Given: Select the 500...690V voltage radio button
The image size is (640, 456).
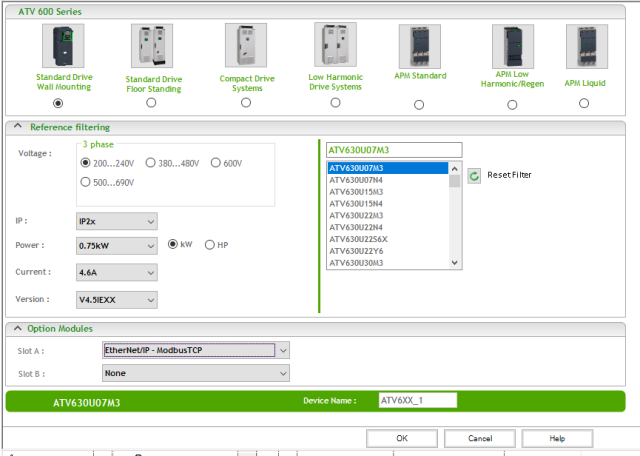Looking at the screenshot, I should tap(85, 182).
